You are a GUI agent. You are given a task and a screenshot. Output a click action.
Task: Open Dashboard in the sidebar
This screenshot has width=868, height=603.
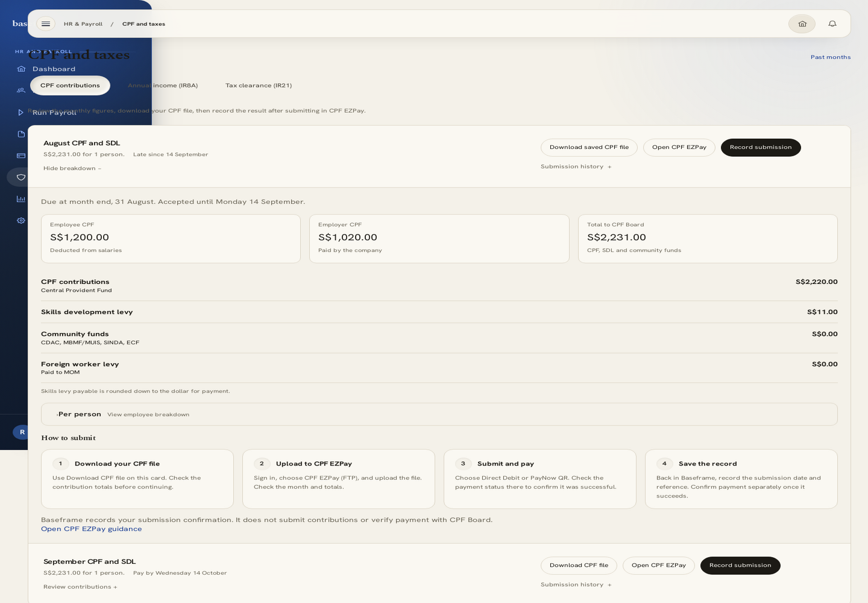tap(54, 69)
